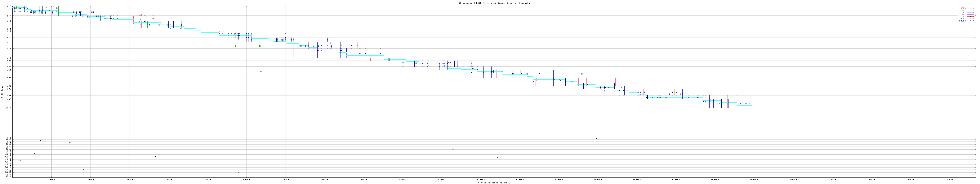Viewport: 980px width, 184px height.
Task: Click the chart title text
Action: pos(494,3)
